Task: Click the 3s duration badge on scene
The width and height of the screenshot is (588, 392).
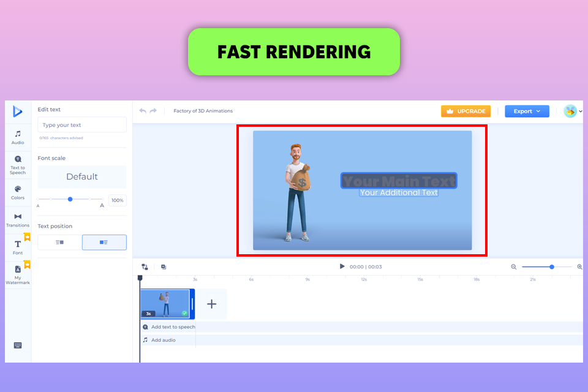Action: [x=148, y=313]
